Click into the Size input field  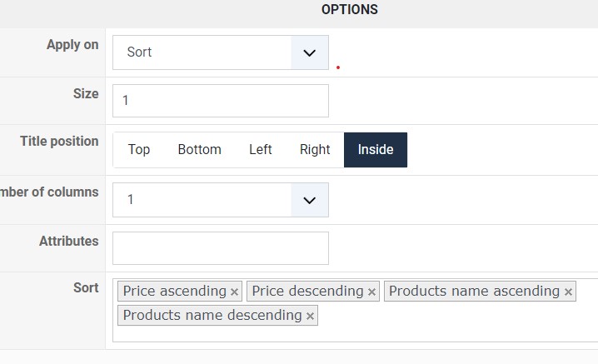[x=220, y=101]
